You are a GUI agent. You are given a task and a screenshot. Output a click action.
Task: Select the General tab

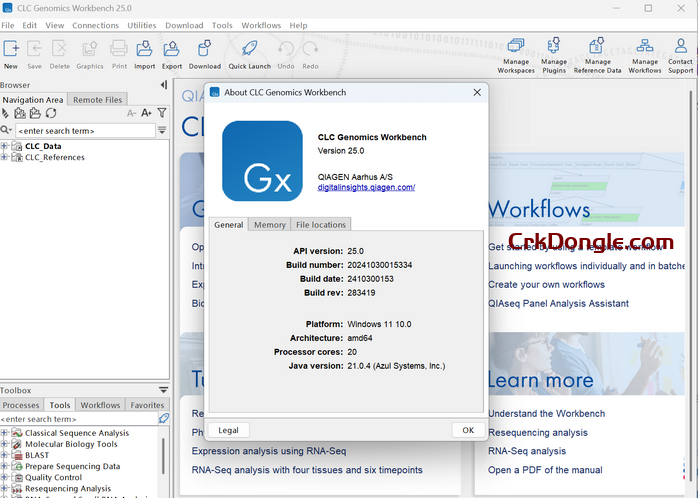229,224
